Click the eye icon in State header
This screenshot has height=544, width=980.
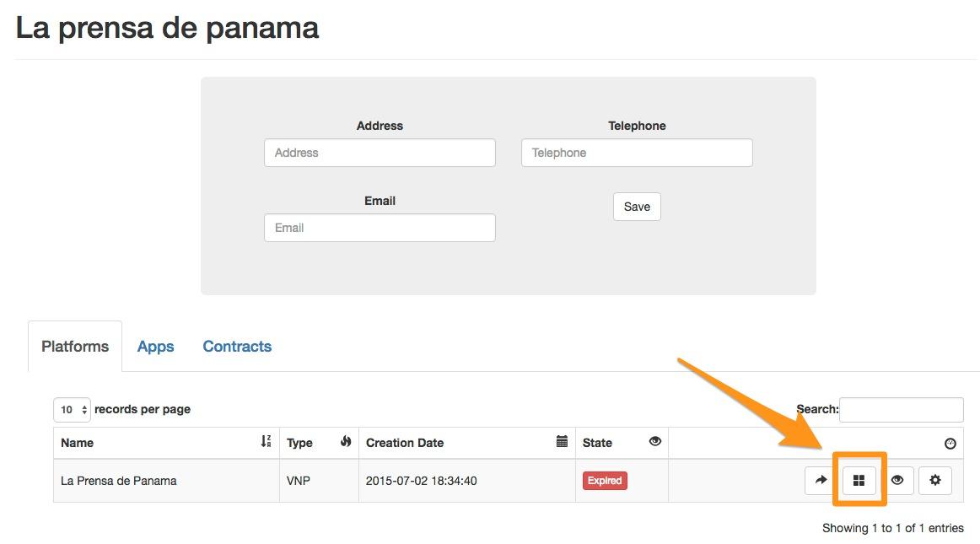tap(655, 442)
